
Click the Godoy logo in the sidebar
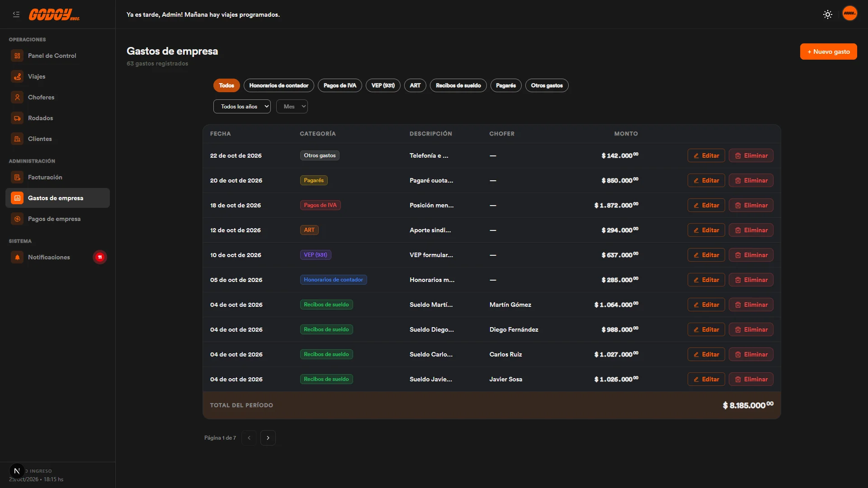pos(54,15)
